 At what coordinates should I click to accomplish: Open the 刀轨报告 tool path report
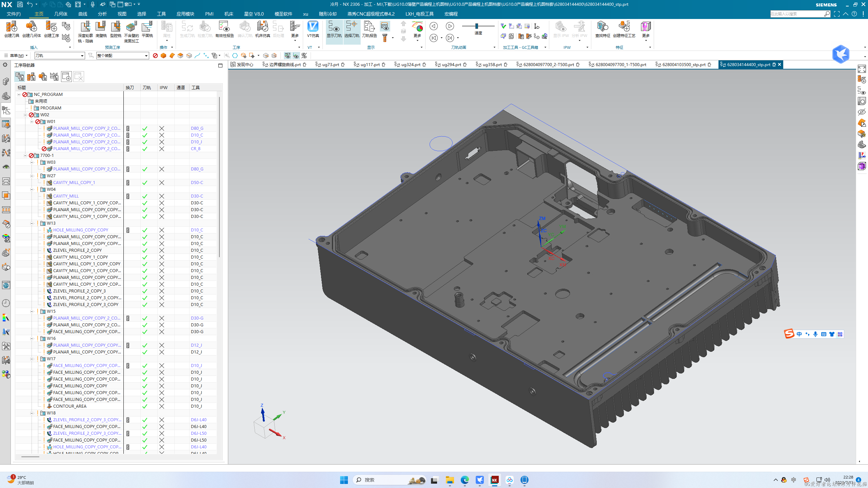(x=369, y=29)
